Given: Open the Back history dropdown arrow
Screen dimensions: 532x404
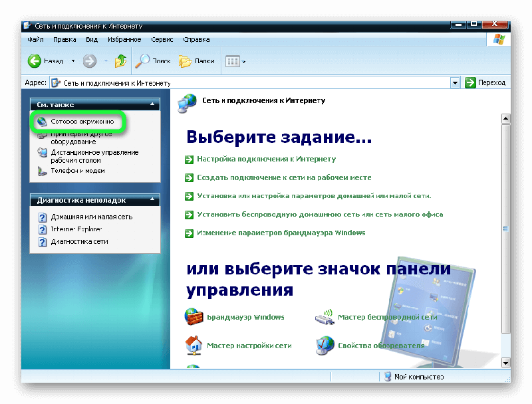Looking at the screenshot, I should 73,61.
